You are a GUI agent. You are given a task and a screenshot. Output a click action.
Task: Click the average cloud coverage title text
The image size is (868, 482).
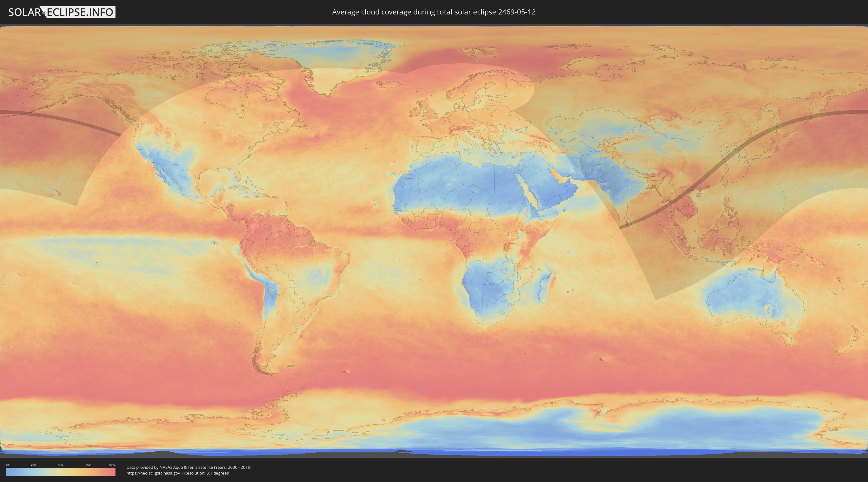tap(434, 12)
